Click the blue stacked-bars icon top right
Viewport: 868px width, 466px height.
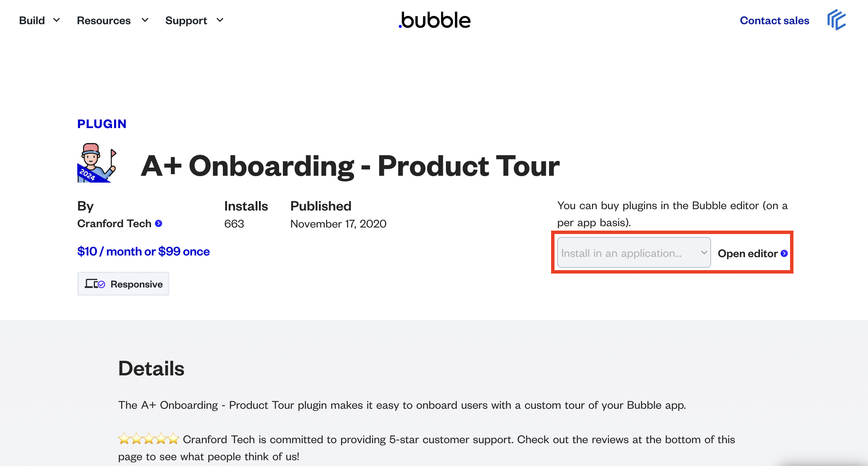click(x=836, y=20)
